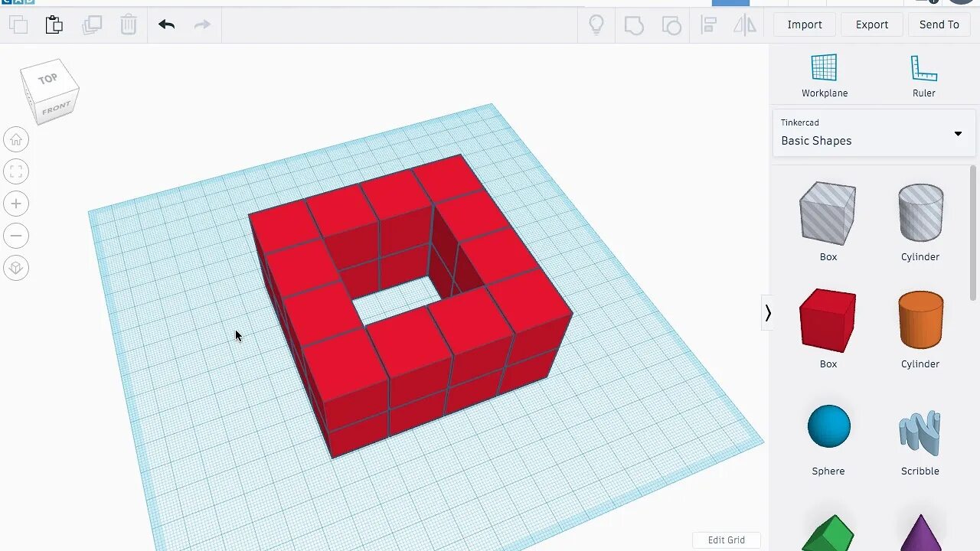The height and width of the screenshot is (551, 980).
Task: Click the Copy icon in toolbar
Action: [18, 24]
